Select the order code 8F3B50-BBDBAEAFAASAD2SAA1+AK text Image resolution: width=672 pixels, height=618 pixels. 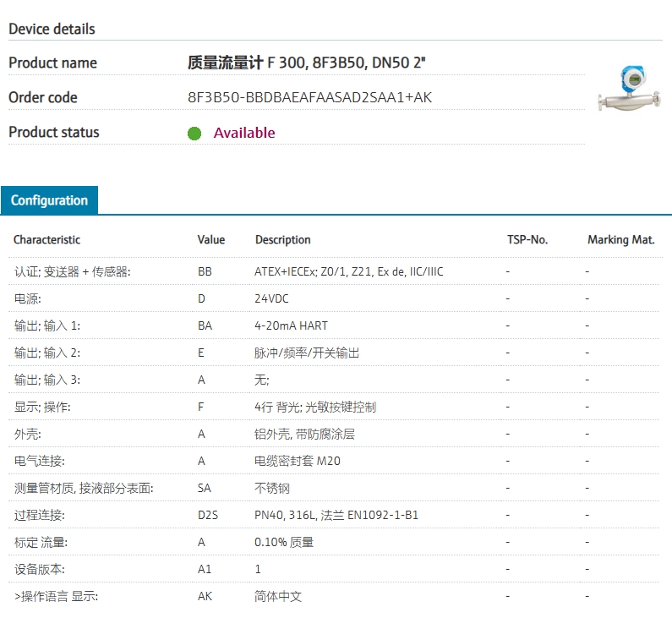(309, 97)
